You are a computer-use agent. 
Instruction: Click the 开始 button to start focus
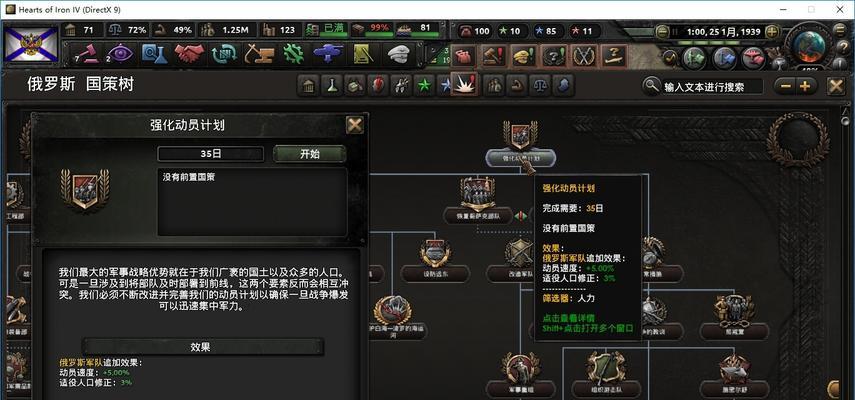click(309, 154)
